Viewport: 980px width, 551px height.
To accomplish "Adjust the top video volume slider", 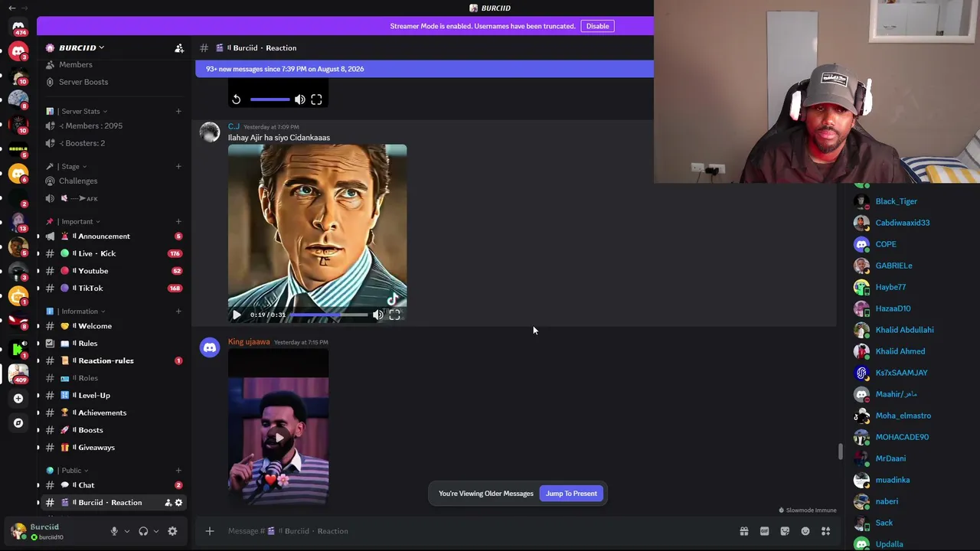I will tap(269, 99).
